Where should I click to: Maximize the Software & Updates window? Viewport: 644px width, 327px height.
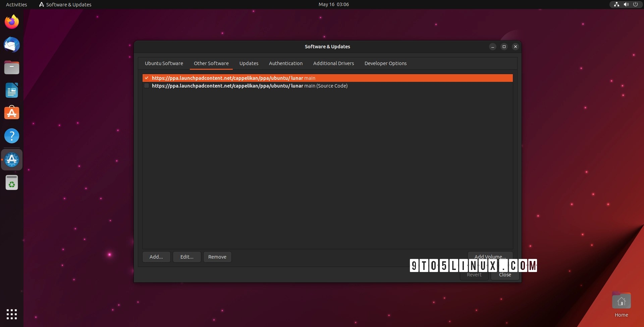(x=504, y=47)
